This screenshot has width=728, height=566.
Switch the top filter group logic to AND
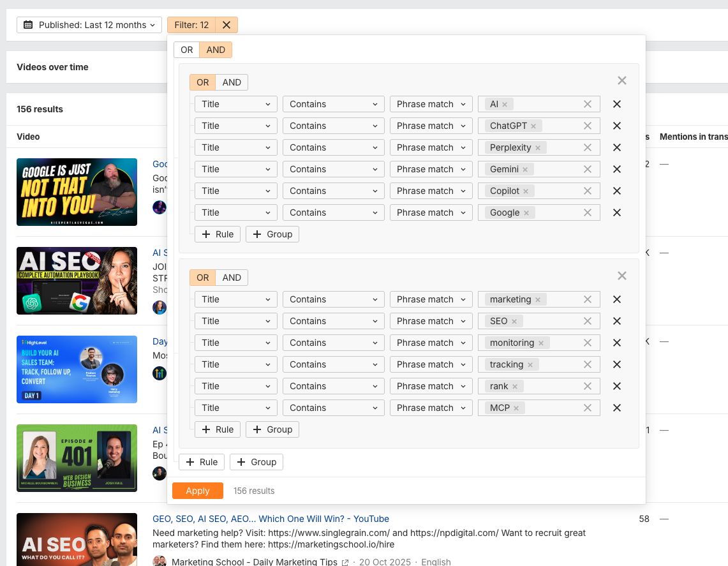232,82
